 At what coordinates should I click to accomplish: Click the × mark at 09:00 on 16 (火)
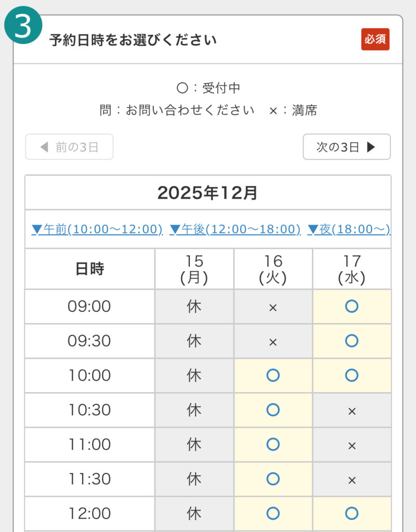click(273, 307)
